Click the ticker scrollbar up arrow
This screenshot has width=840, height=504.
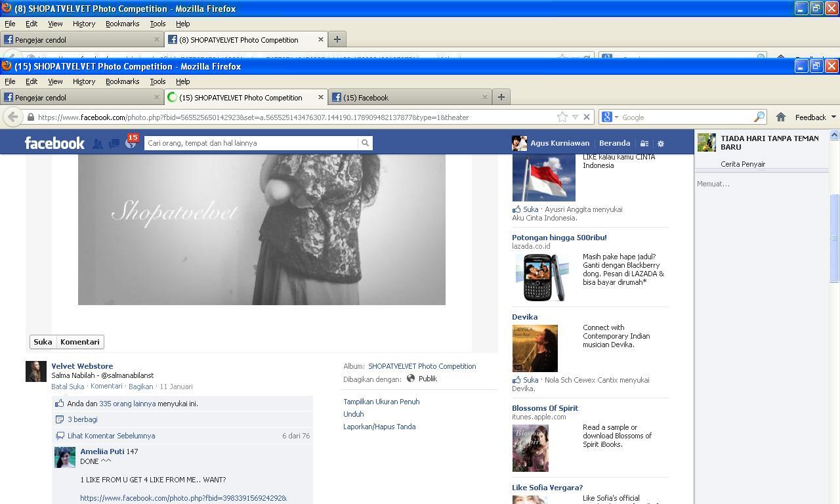tap(834, 135)
